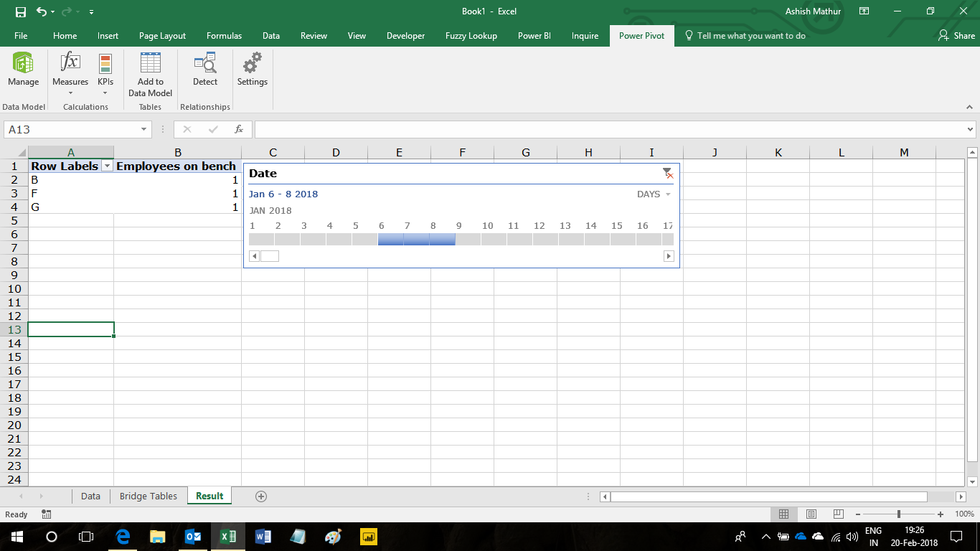The height and width of the screenshot is (551, 980).
Task: Expand the formula bar
Action: click(971, 129)
